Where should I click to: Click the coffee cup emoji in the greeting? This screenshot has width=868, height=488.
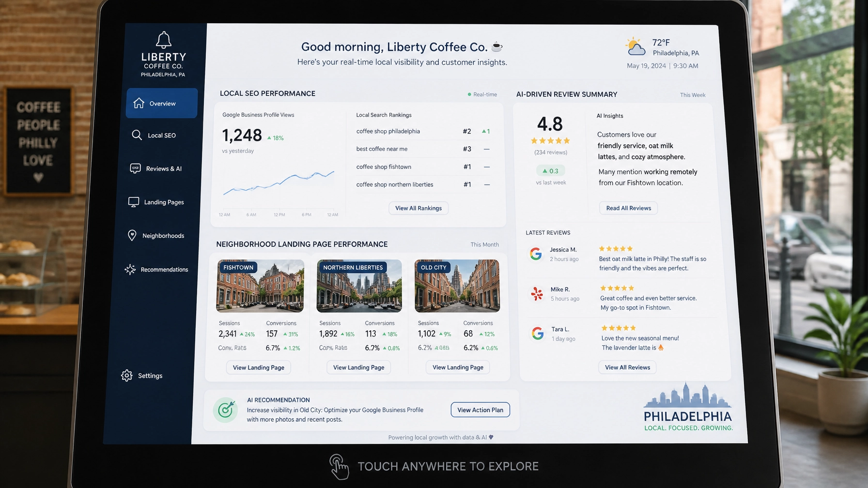497,47
